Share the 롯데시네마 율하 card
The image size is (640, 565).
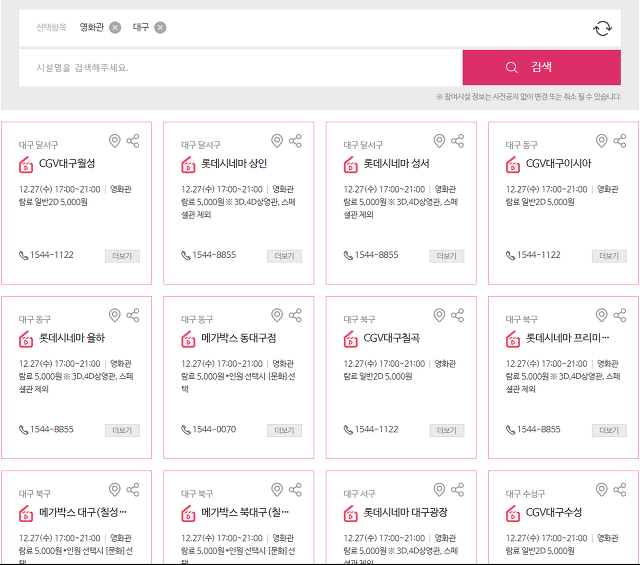click(133, 315)
